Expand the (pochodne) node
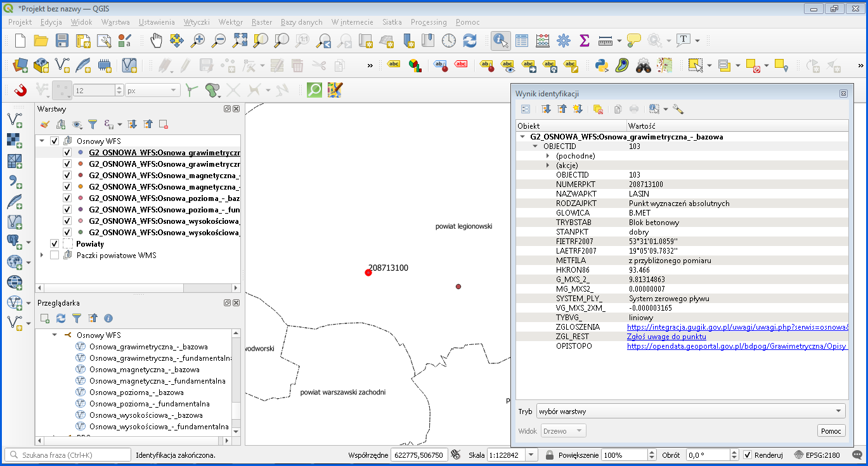Screen dimensions: 868x466 (548, 155)
